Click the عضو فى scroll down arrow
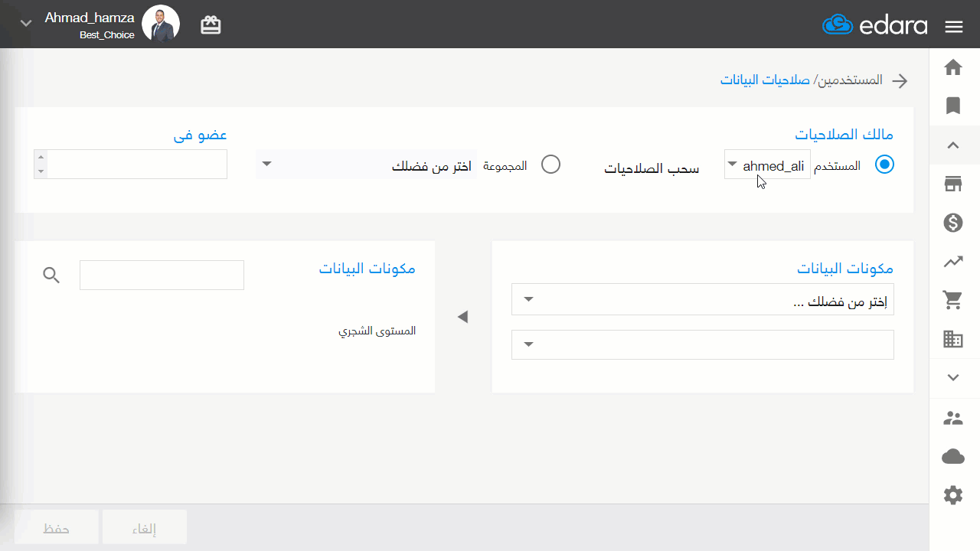Image resolution: width=980 pixels, height=551 pixels. tap(41, 171)
